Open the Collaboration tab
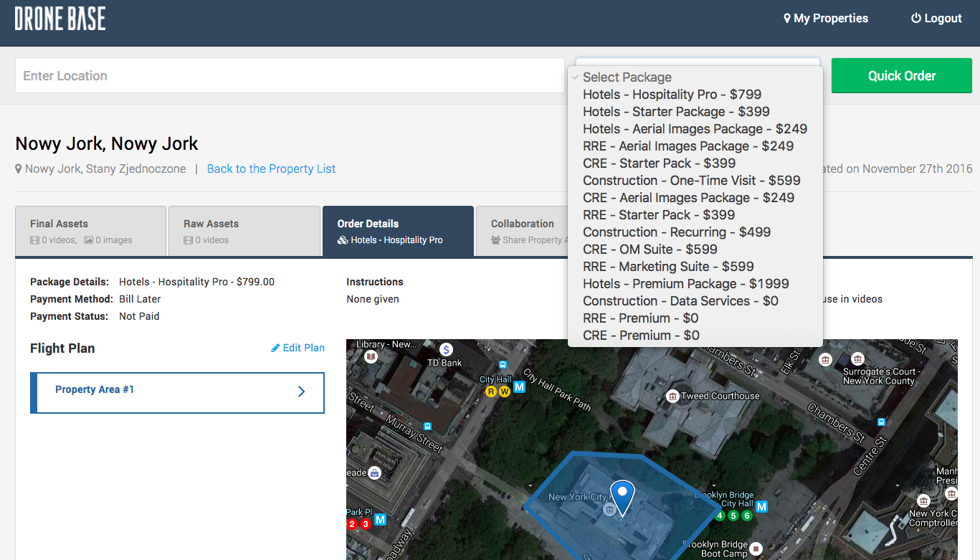 click(523, 231)
